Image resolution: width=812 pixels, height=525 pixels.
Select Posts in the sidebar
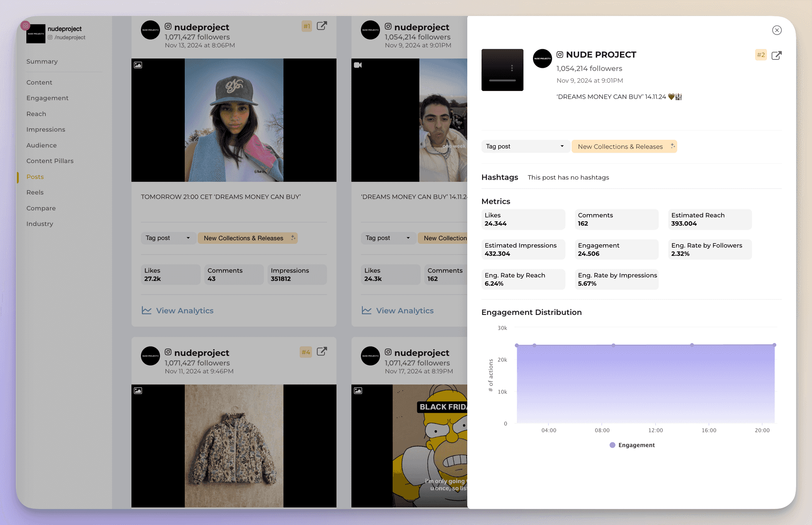[x=35, y=177]
